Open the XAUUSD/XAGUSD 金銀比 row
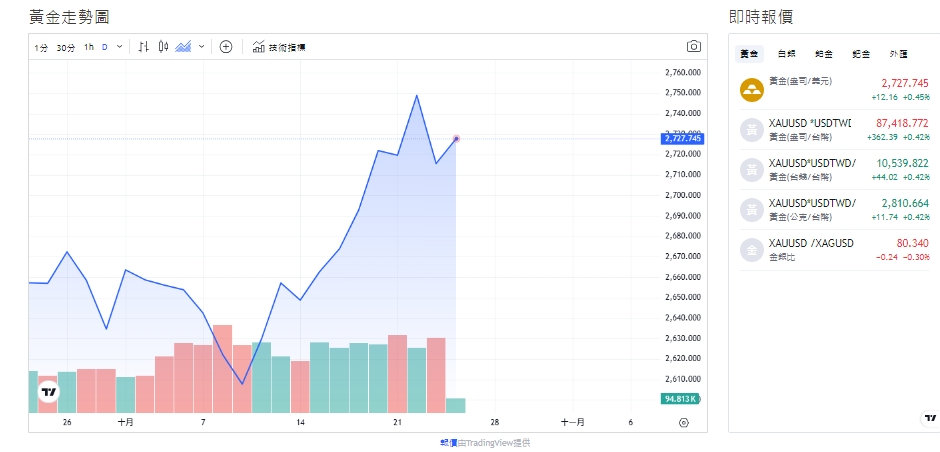The width and height of the screenshot is (940, 452). tap(834, 250)
